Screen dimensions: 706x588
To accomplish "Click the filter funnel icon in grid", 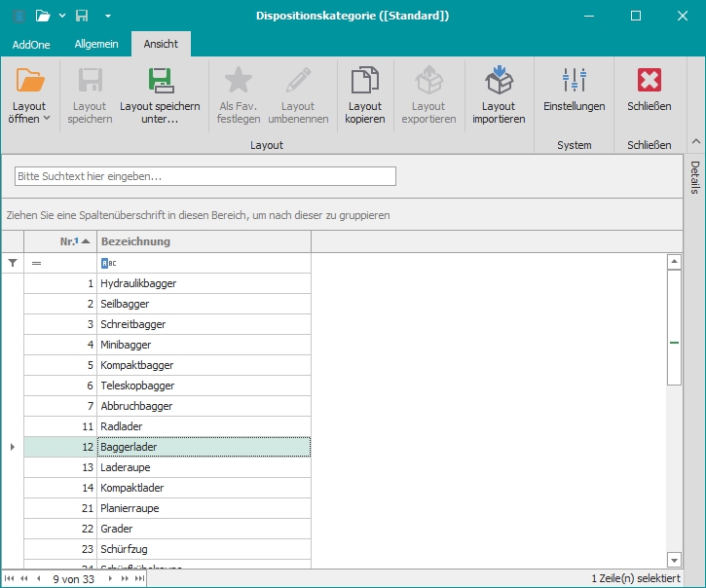I will click(13, 263).
